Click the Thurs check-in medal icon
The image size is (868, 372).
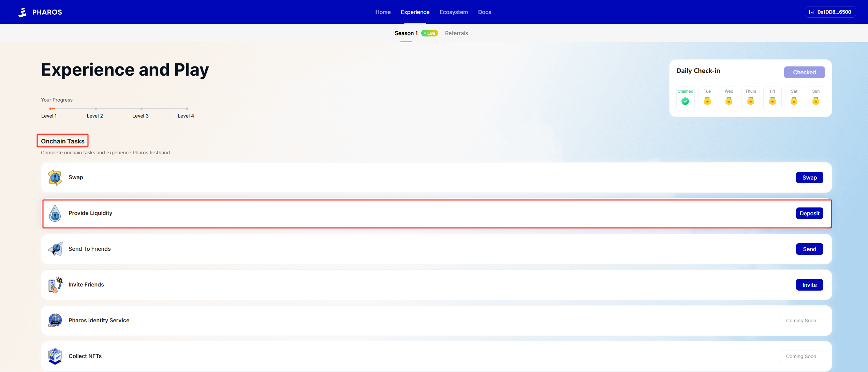pos(751,101)
